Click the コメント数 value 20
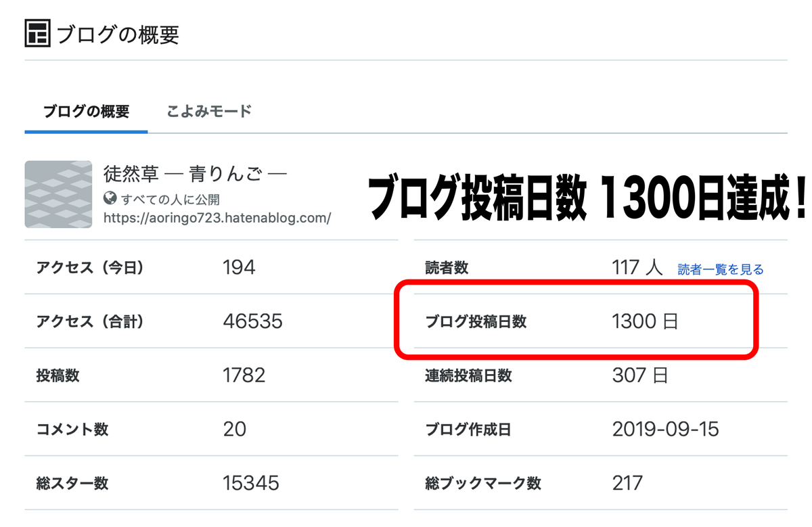 point(234,429)
